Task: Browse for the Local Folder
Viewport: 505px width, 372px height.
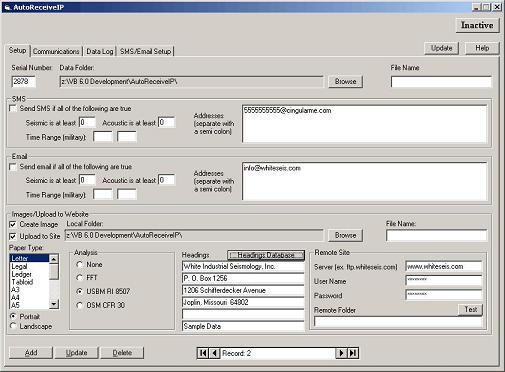Action: [345, 235]
